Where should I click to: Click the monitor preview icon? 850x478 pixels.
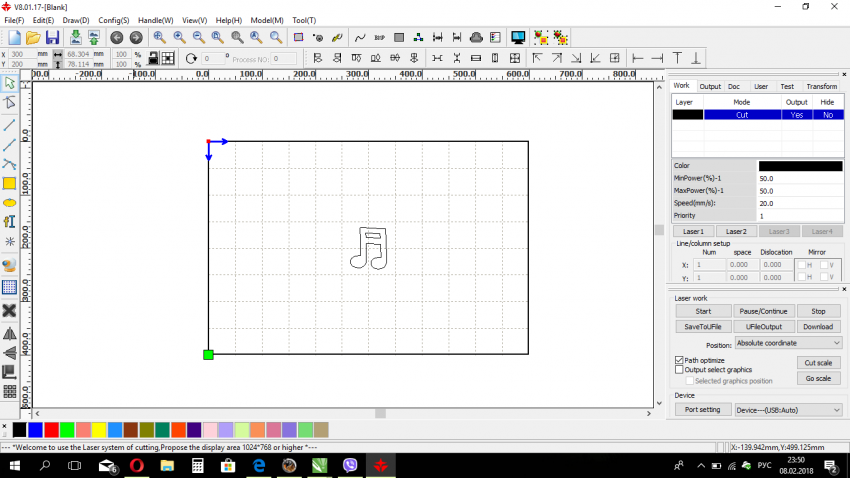point(518,37)
